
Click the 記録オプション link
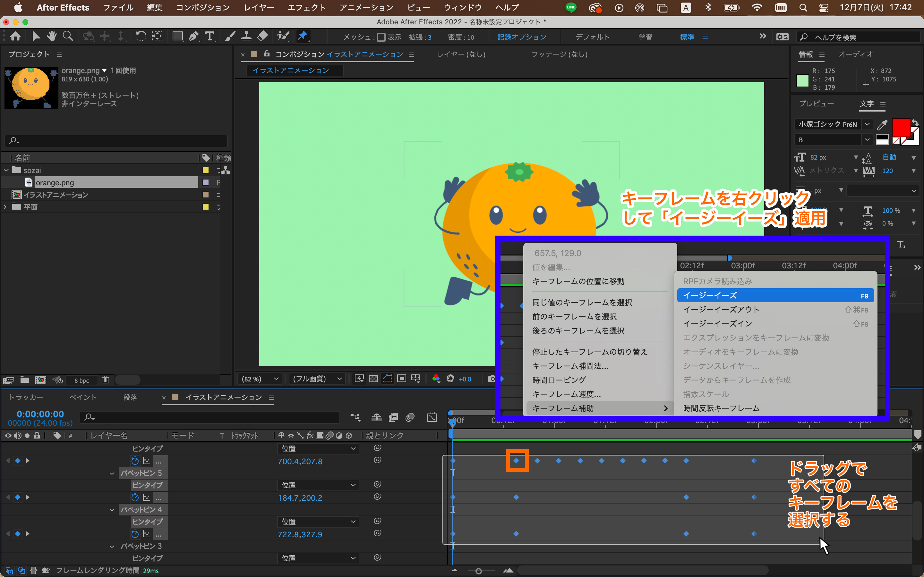522,37
